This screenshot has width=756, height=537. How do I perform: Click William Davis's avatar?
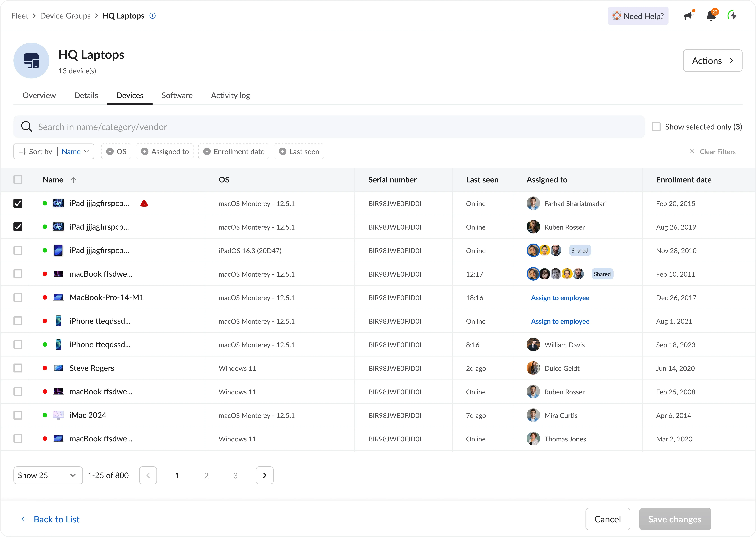(x=533, y=345)
